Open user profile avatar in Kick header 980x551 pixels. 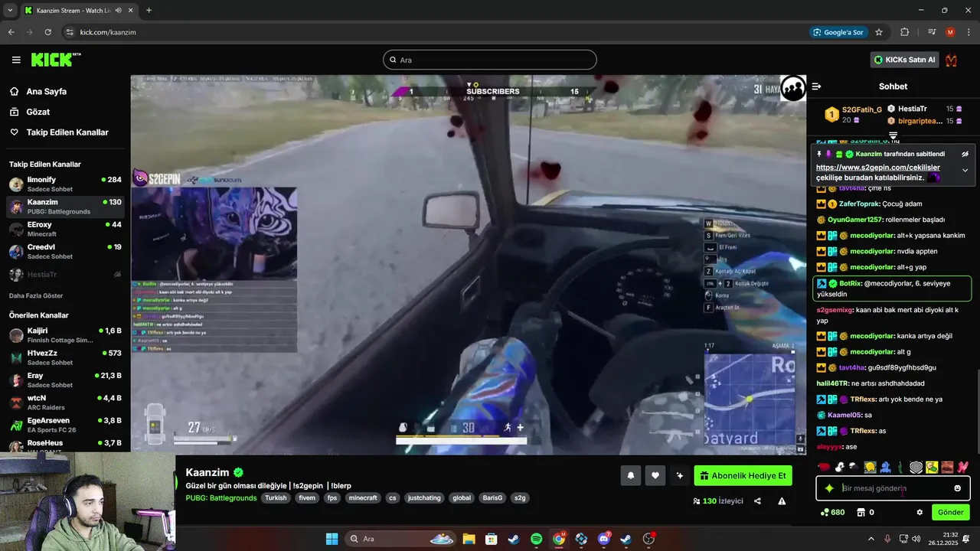click(952, 60)
